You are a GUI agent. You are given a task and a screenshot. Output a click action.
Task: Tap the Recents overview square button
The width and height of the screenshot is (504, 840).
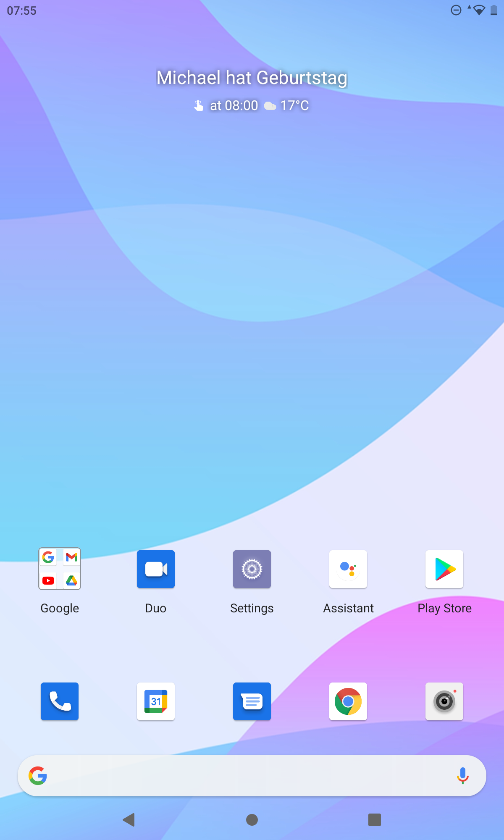coord(375,819)
